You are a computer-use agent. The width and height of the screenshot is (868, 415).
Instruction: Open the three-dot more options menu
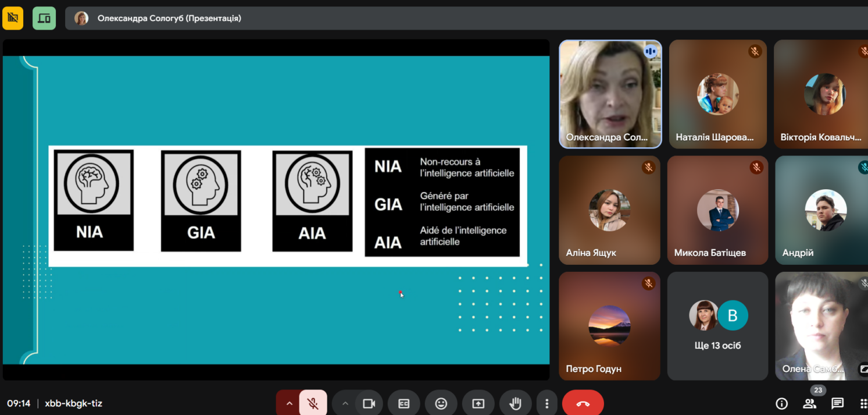coord(546,403)
